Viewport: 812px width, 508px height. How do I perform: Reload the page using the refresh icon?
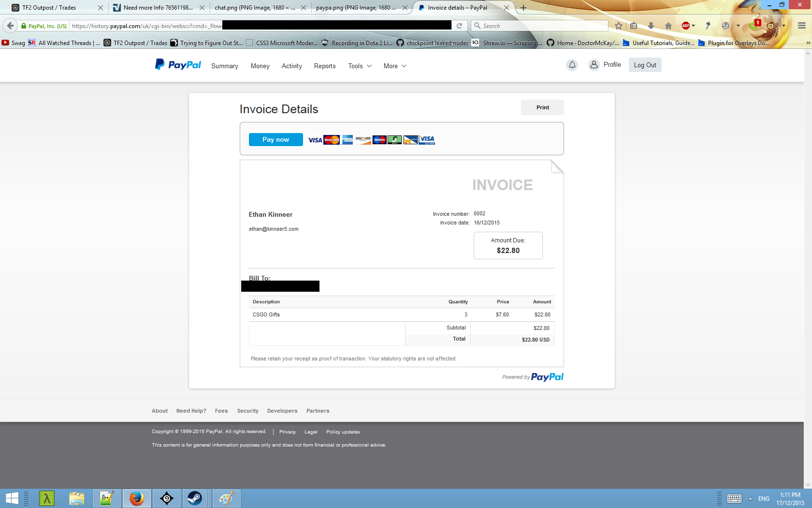click(x=459, y=26)
